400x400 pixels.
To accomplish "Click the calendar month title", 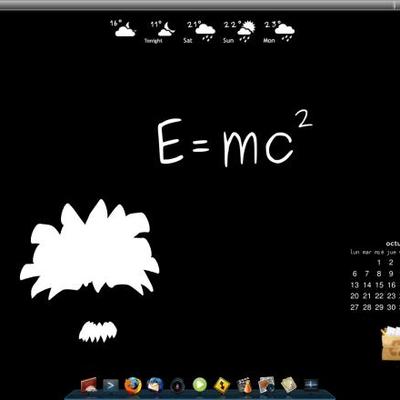I will pyautogui.click(x=393, y=244).
